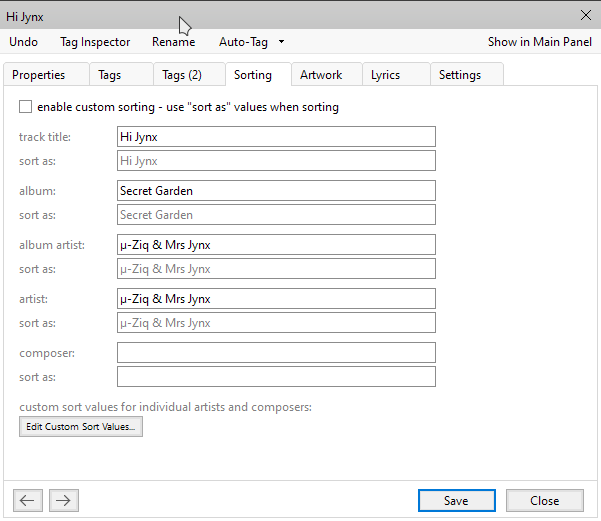Switch to the Tags tab
The image size is (601, 521).
click(x=110, y=75)
